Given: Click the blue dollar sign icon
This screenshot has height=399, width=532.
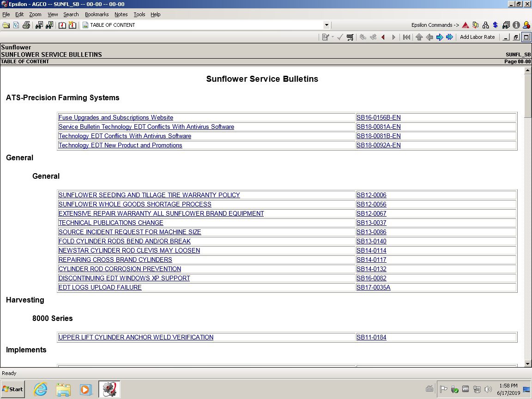Looking at the screenshot, I should click(x=496, y=25).
